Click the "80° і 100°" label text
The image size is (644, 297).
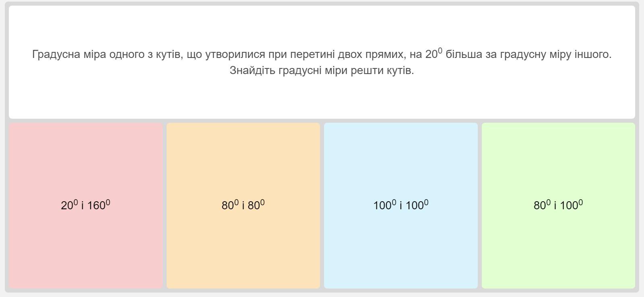pos(558,205)
